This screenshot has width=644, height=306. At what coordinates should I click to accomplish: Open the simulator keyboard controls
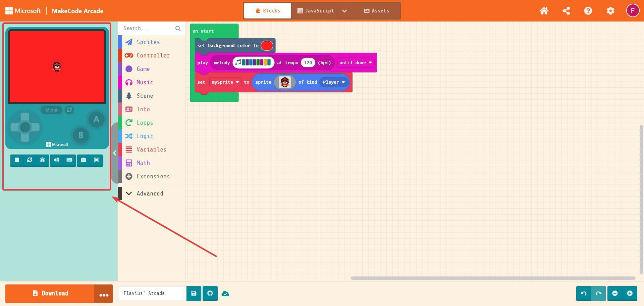tap(69, 160)
